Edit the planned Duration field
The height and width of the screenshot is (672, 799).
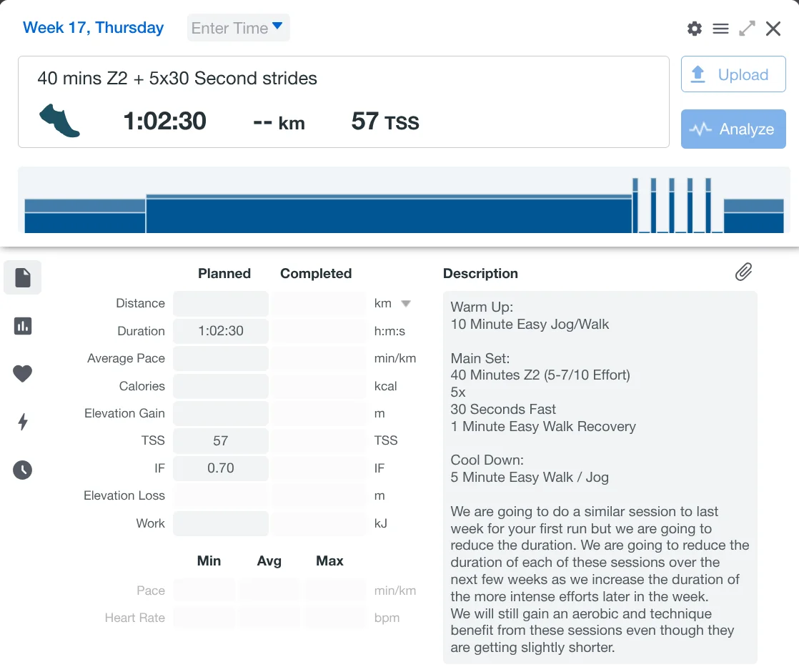point(221,331)
